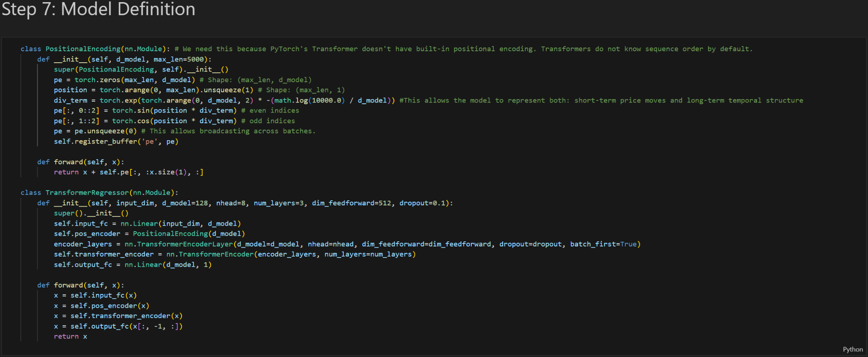Click the TransformerRegressor class name
Viewport: 868px width, 357px height.
pyautogui.click(x=87, y=193)
